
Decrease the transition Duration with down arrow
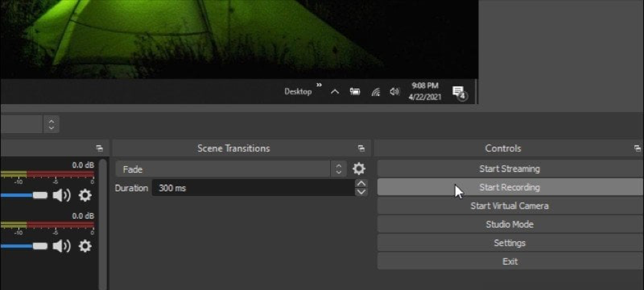pos(361,192)
